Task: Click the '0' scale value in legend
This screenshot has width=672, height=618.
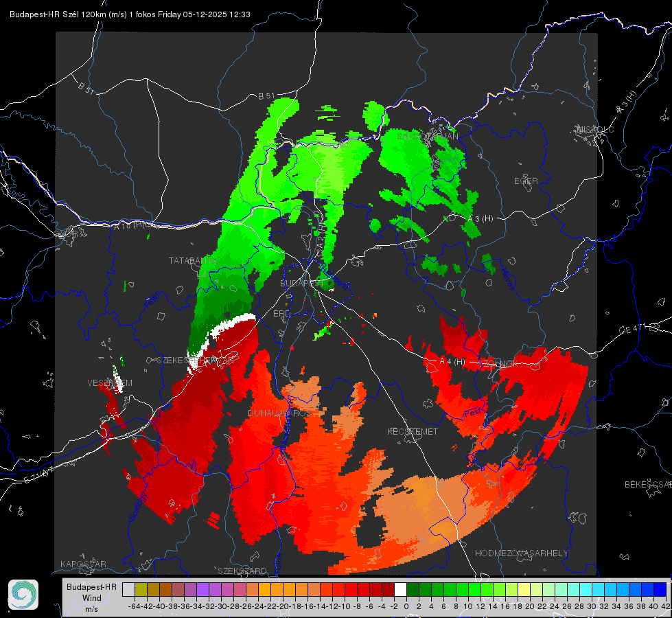Action: 406,606
